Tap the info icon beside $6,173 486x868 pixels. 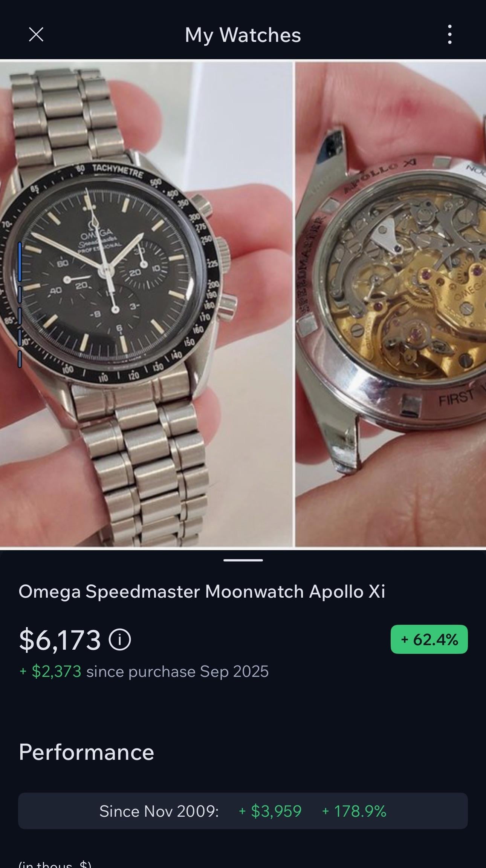click(120, 640)
